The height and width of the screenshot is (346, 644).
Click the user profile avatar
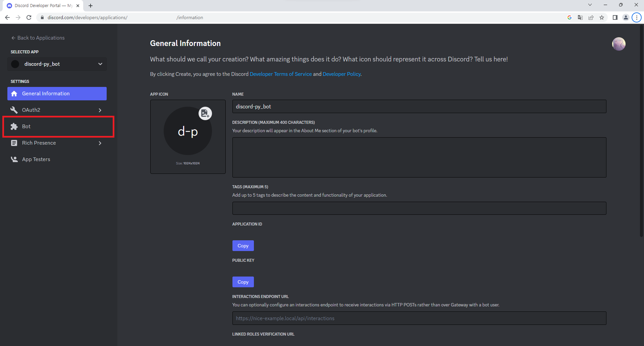tap(619, 44)
